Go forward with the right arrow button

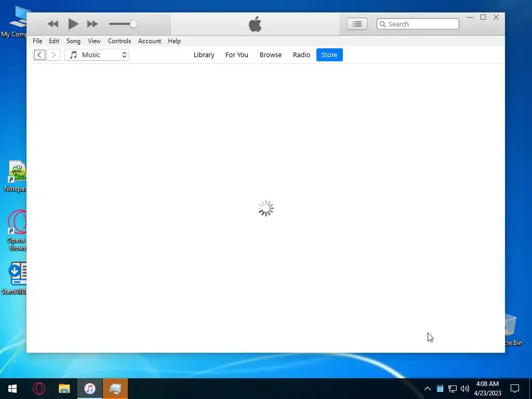click(54, 55)
